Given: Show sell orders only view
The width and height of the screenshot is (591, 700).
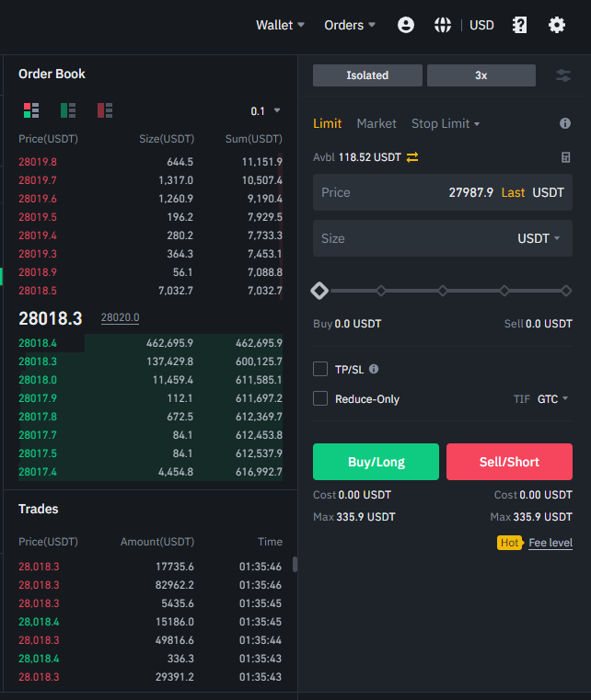Looking at the screenshot, I should point(105,110).
